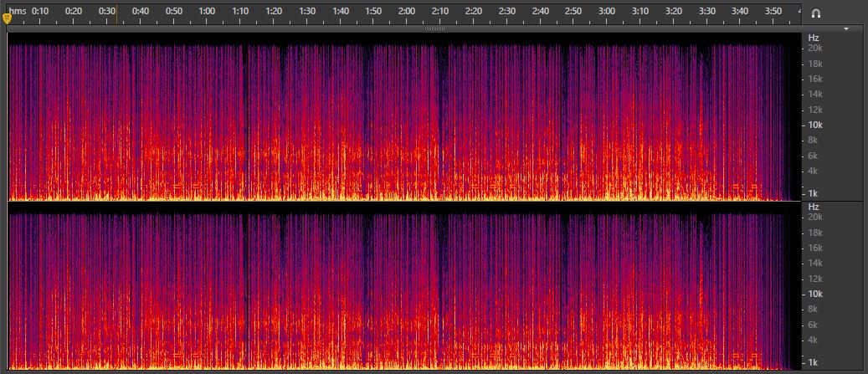
Task: Jump to 1:20 on the time ruler
Action: [274, 11]
